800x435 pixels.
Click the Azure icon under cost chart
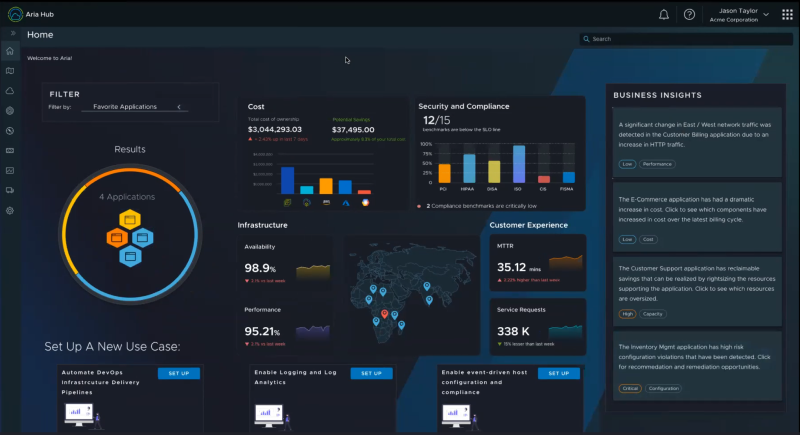click(x=345, y=202)
